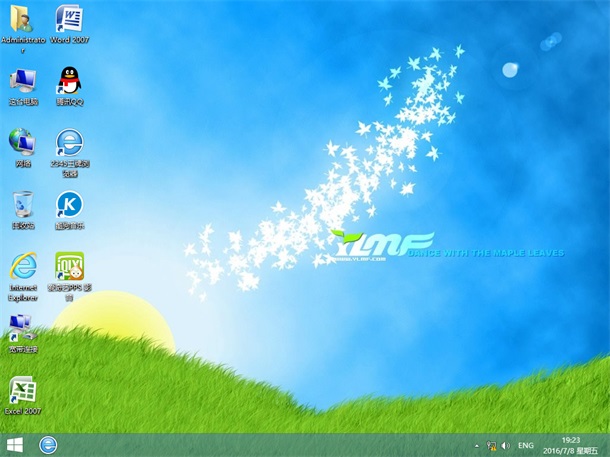610x457 pixels.
Task: Switch input language via ENG indicator
Action: [x=526, y=445]
